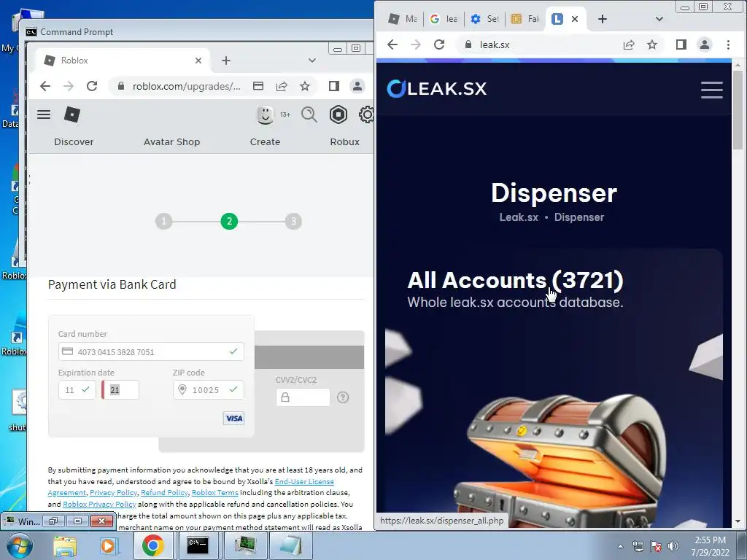747x560 pixels.
Task: Open the Windows Start orb
Action: point(19,545)
